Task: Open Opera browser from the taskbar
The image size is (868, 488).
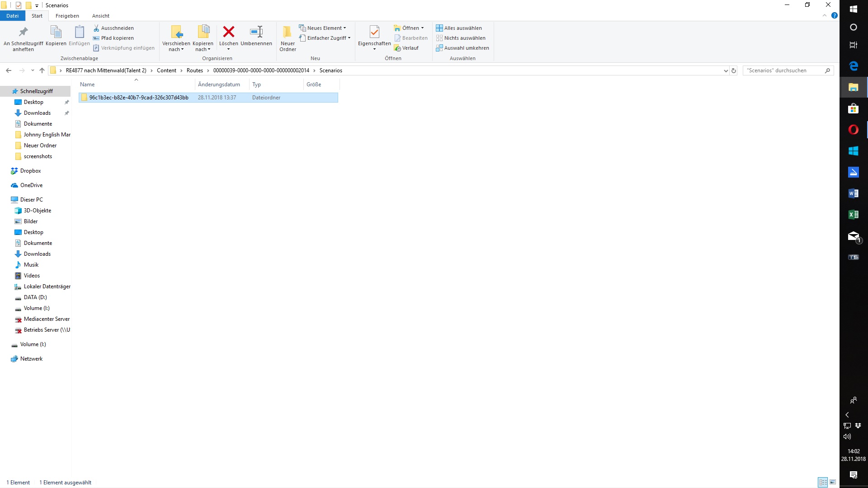Action: [x=853, y=130]
